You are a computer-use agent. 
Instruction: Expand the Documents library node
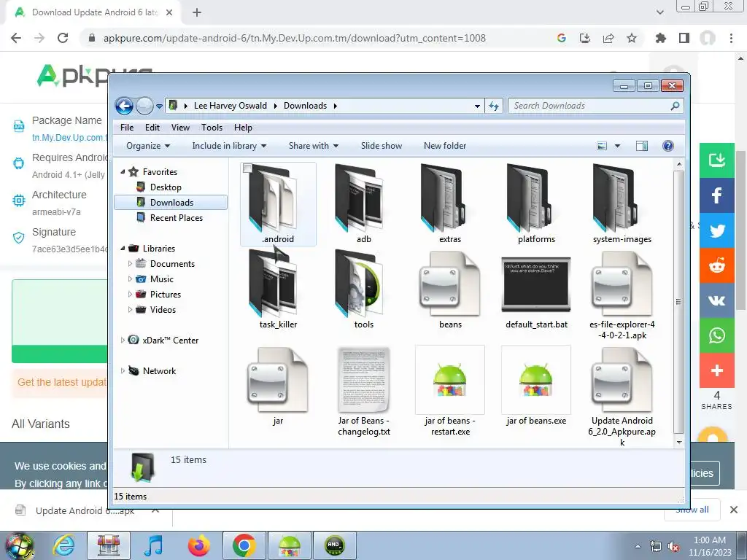[x=130, y=263]
